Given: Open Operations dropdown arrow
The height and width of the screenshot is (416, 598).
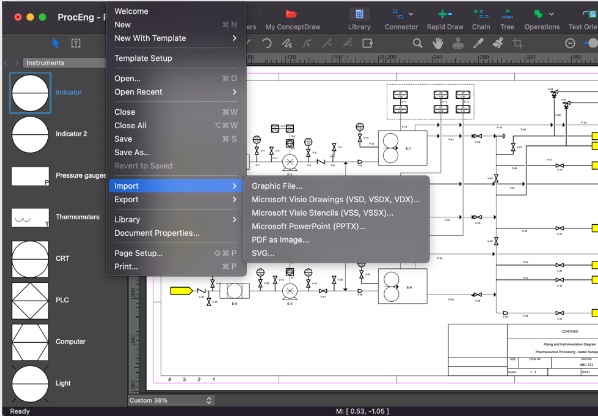Looking at the screenshot, I should click(x=551, y=14).
